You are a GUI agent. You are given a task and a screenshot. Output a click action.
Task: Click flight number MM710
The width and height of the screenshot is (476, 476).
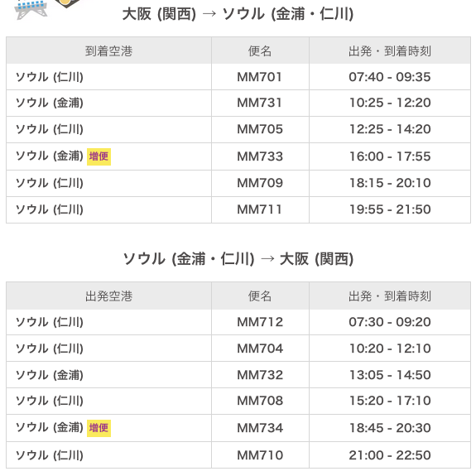(x=260, y=455)
